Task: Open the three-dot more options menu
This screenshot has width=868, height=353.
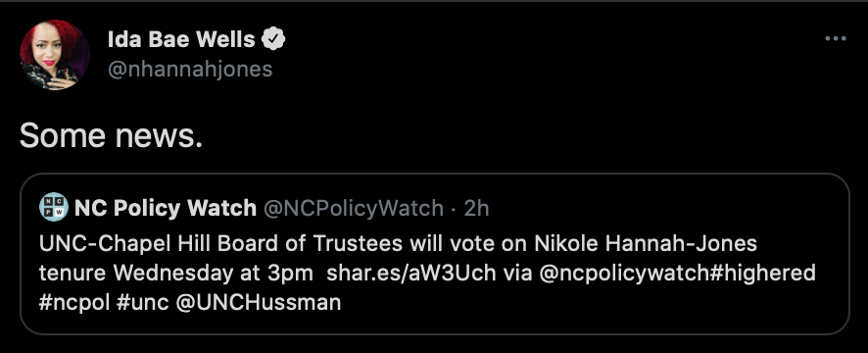Action: pyautogui.click(x=836, y=39)
